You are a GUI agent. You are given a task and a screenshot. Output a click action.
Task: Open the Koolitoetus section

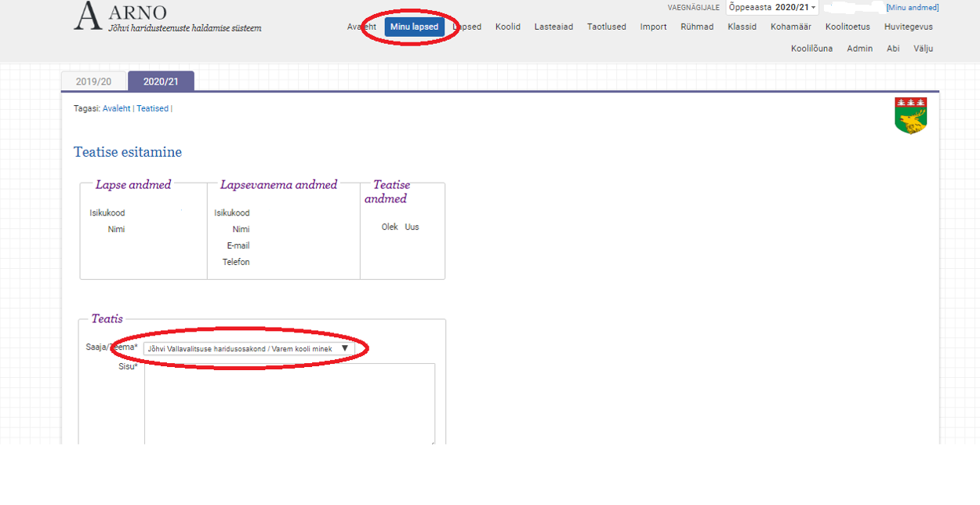click(848, 27)
